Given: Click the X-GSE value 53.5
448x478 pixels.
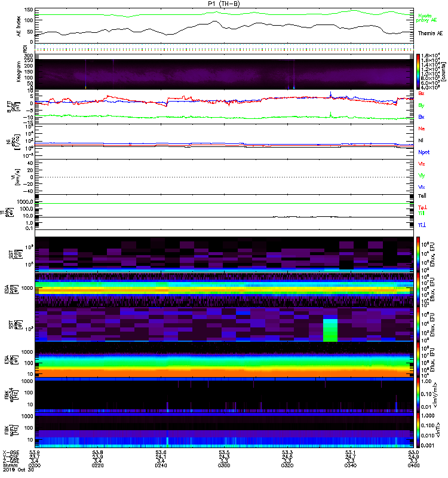Looking at the screenshot, I should click(224, 452).
